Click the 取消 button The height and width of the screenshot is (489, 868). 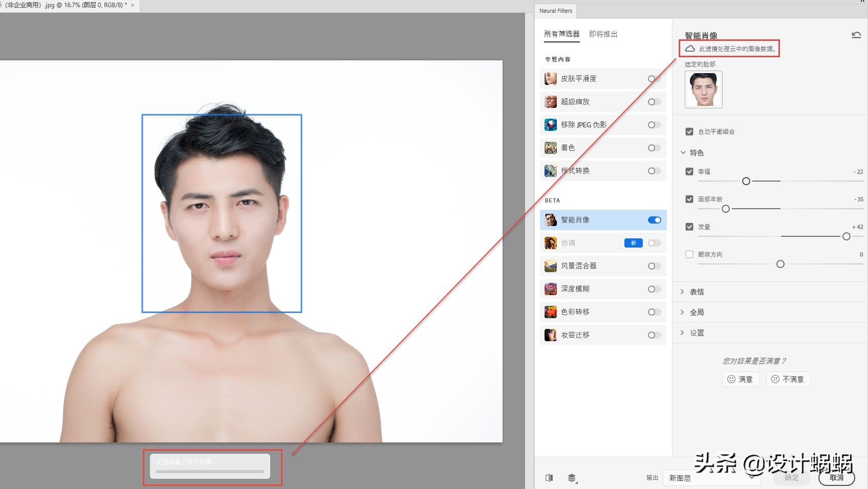point(836,478)
